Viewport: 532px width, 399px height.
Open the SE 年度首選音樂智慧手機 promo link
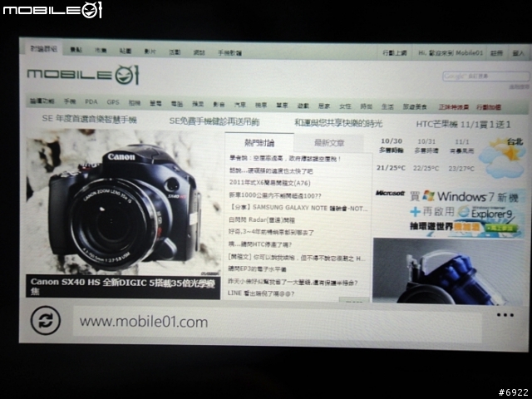coord(89,119)
